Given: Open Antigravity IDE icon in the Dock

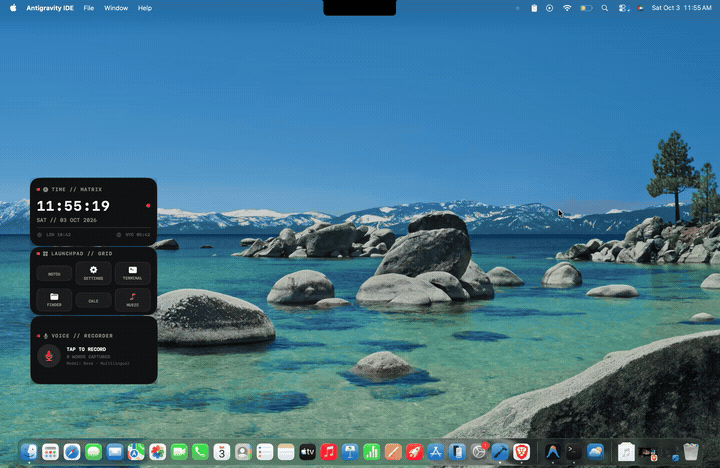Looking at the screenshot, I should [x=552, y=452].
